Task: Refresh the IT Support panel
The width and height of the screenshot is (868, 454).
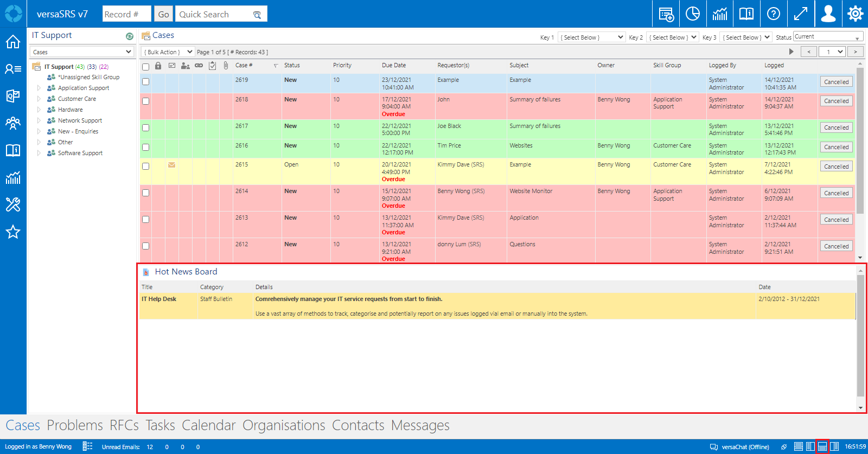Action: [130, 36]
